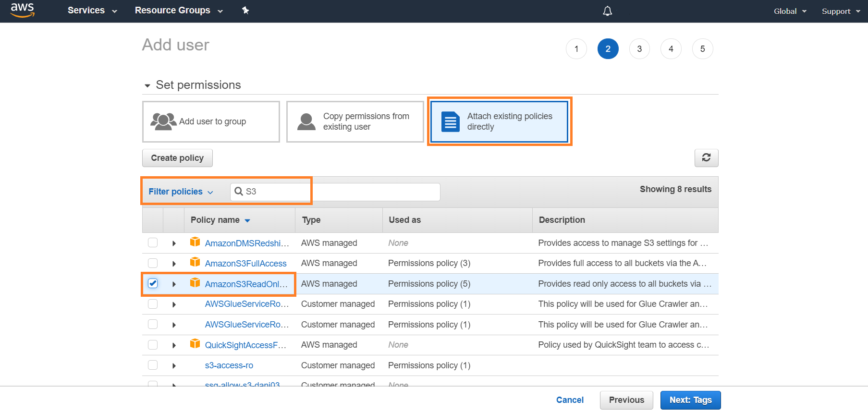This screenshot has width=868, height=412.
Task: Go to wizard step 3
Action: click(x=639, y=49)
